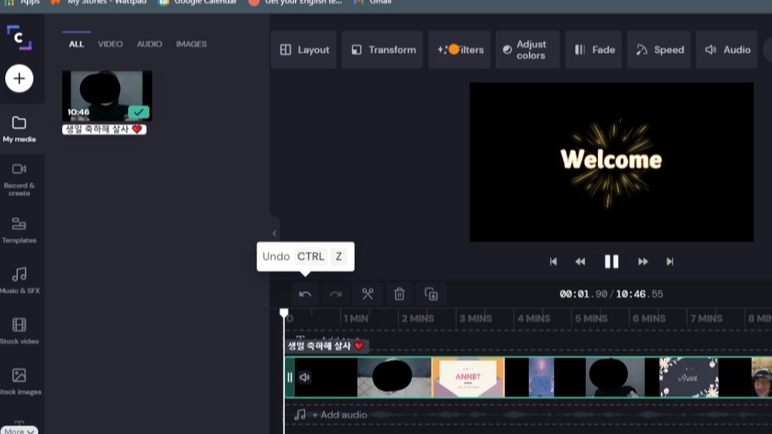Click the timecode display 00:01.90
The width and height of the screenshot is (772, 434).
[x=583, y=294]
